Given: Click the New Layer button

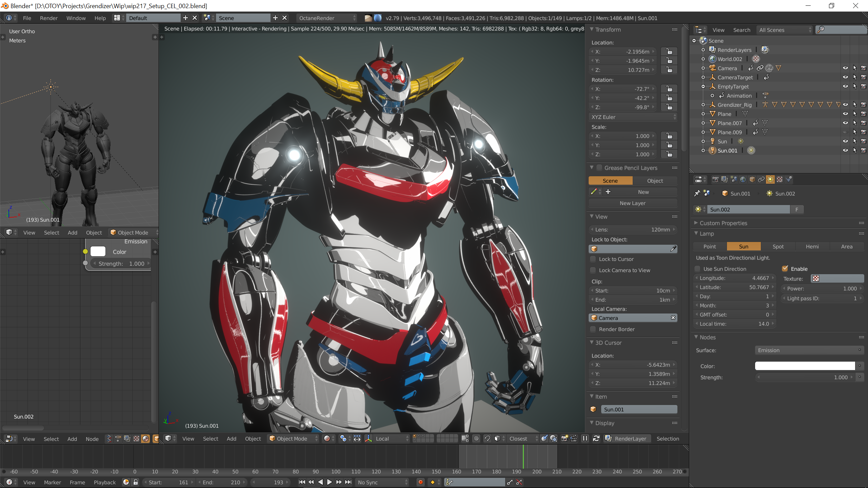Looking at the screenshot, I should tap(632, 203).
